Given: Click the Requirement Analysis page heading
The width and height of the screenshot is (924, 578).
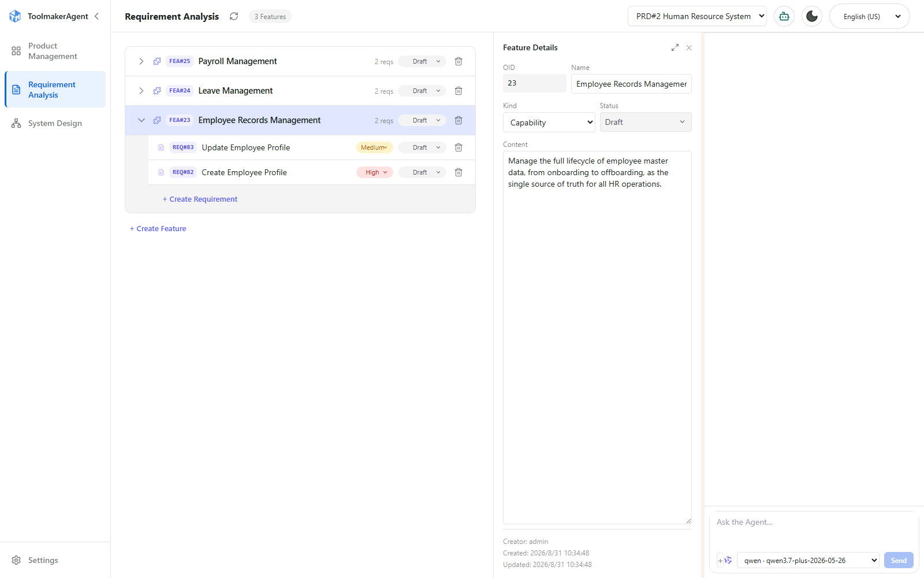Looking at the screenshot, I should click(172, 16).
